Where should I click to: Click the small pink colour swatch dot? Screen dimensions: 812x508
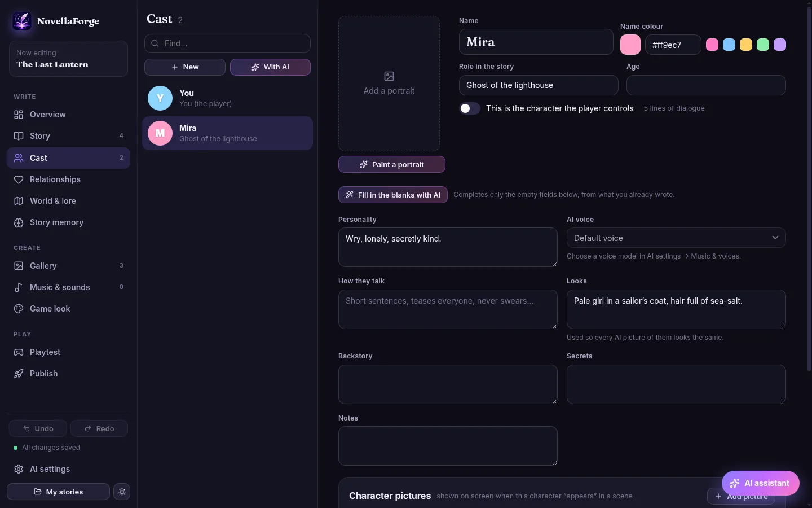pos(712,45)
